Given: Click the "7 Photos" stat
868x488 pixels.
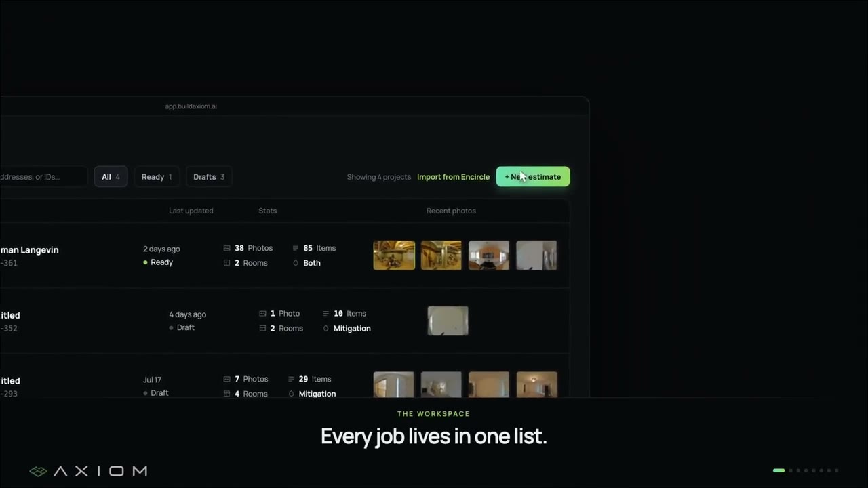Looking at the screenshot, I should [x=252, y=379].
